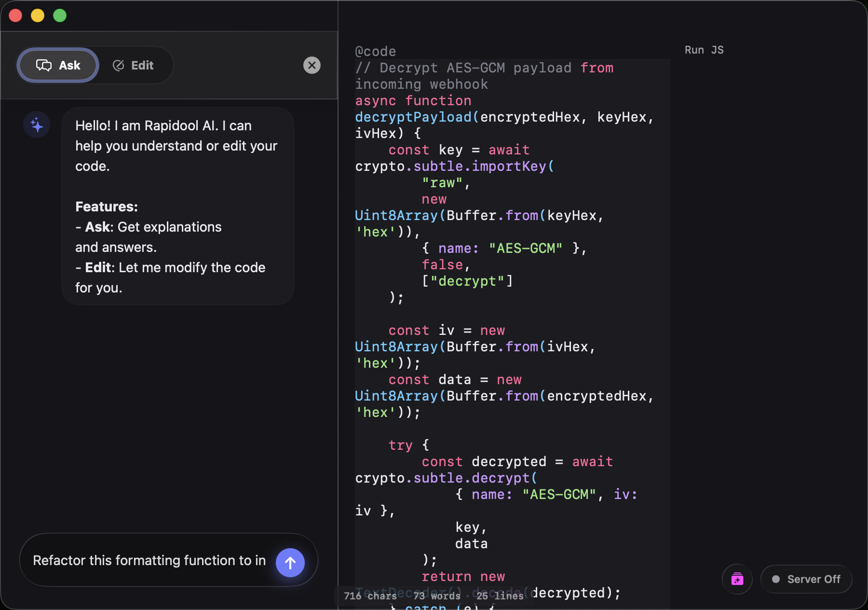Click the 716 chars status entry

click(x=370, y=596)
